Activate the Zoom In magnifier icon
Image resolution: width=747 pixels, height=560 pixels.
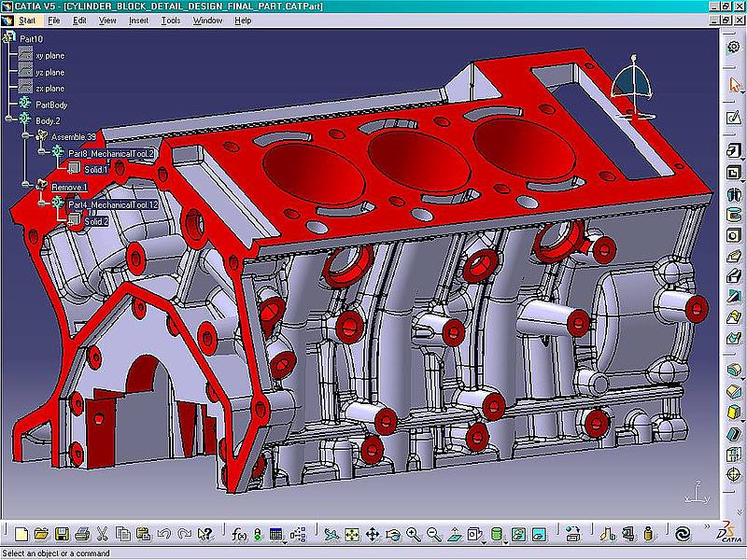point(414,535)
